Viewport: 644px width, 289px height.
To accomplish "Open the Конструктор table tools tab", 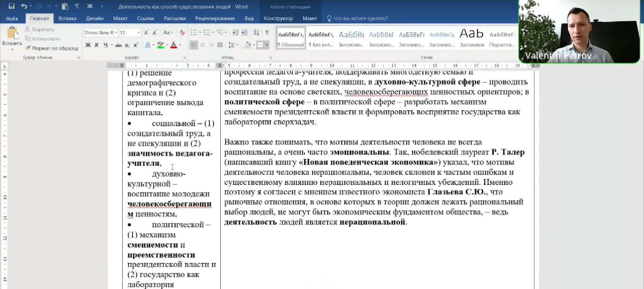I will point(278,19).
